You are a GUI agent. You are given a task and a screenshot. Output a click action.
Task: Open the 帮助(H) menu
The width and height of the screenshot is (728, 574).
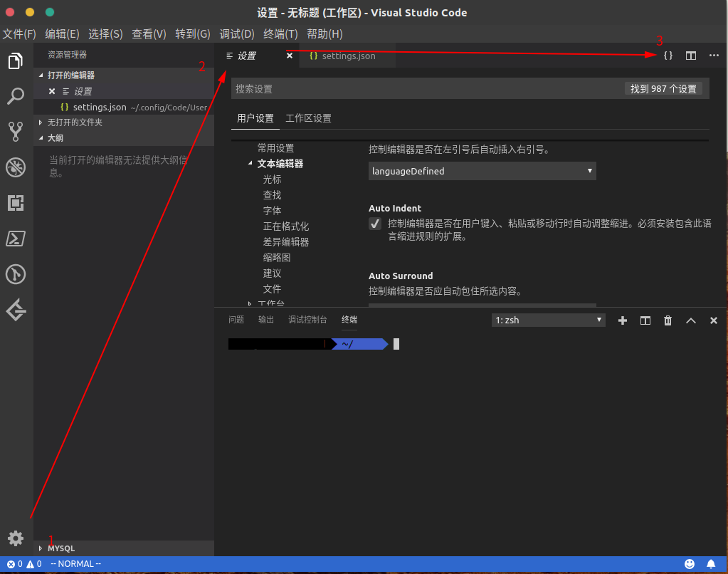[325, 34]
